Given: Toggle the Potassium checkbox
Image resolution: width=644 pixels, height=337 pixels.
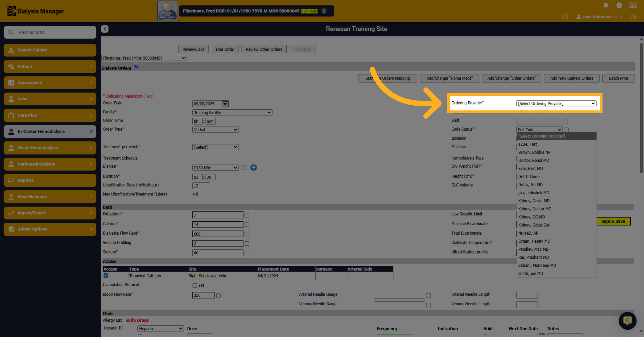Looking at the screenshot, I should point(247,215).
